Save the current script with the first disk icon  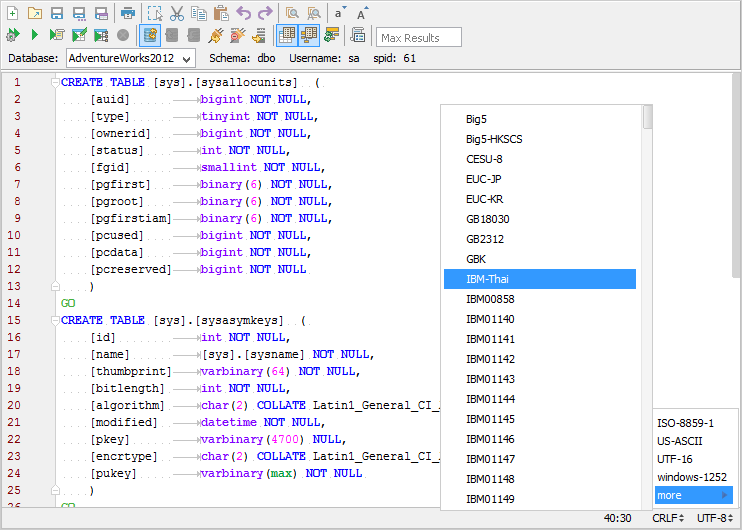click(x=57, y=13)
